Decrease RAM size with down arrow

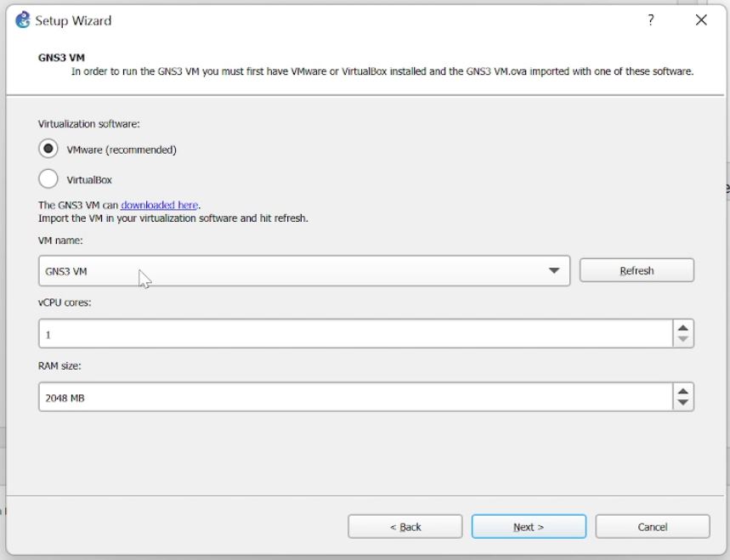683,403
